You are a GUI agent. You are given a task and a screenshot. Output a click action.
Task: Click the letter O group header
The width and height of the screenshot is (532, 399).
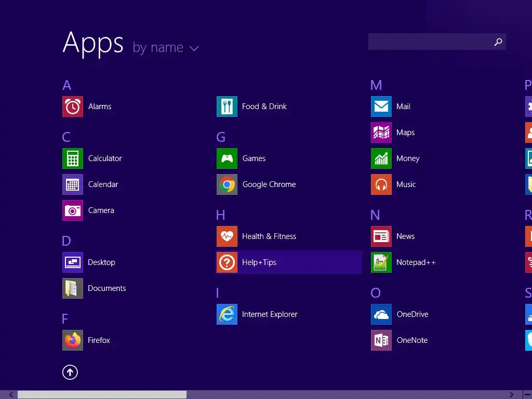pyautogui.click(x=376, y=293)
